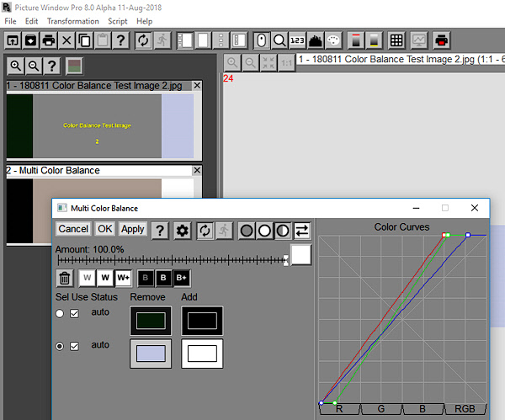This screenshot has height=420, width=505.
Task: Click the bold W white button
Action: tap(105, 278)
